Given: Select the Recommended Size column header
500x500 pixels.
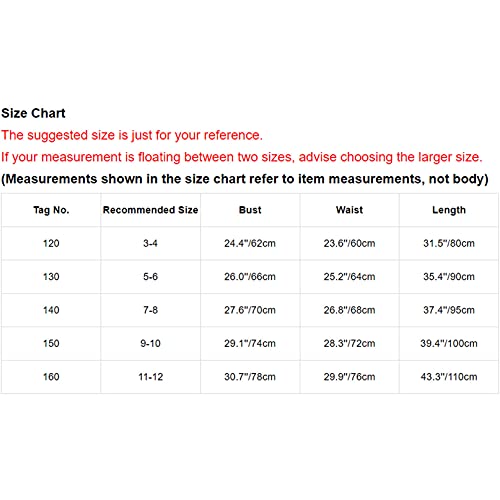Looking at the screenshot, I should [150, 210].
